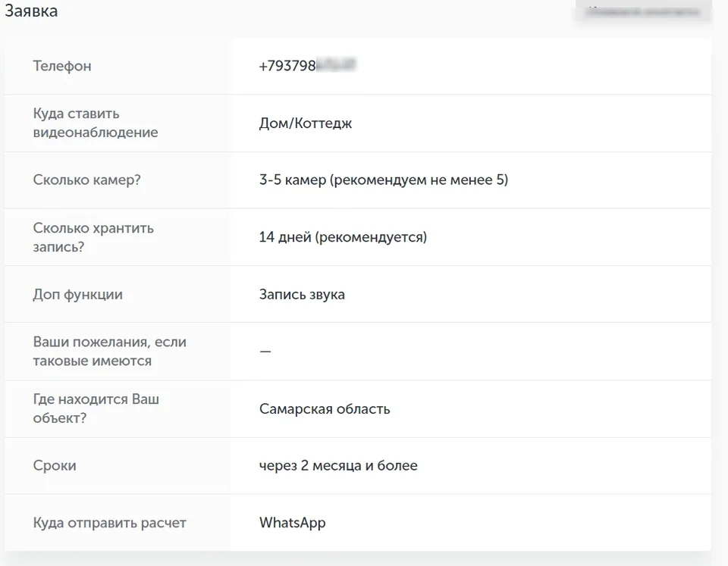Image resolution: width=728 pixels, height=566 pixels.
Task: Click the "3-5 камер (рекомендуем не менее 5)" value
Action: click(384, 180)
